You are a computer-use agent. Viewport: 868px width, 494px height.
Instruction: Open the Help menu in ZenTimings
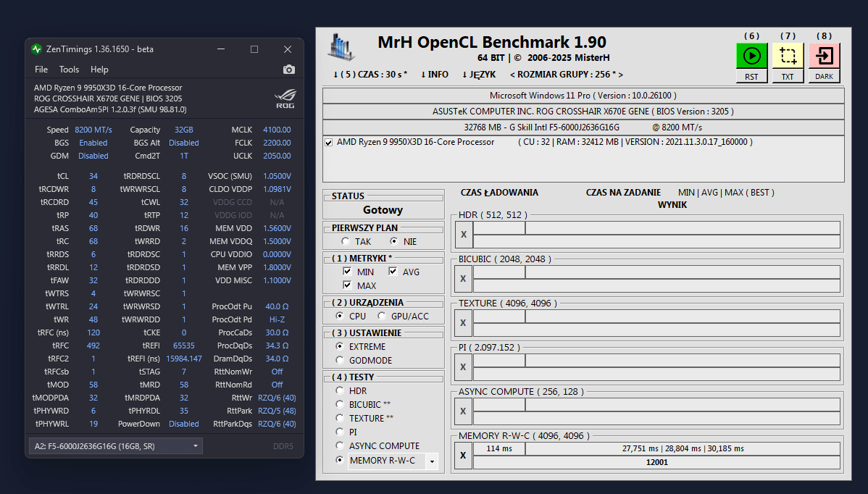coord(99,69)
